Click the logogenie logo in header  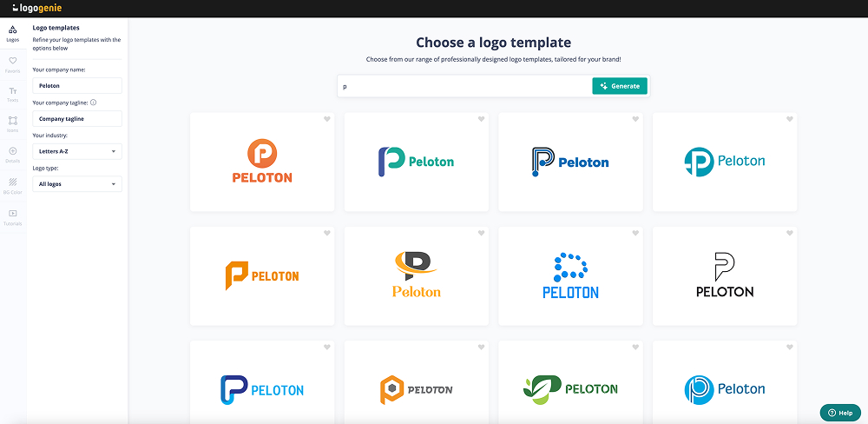click(x=37, y=9)
